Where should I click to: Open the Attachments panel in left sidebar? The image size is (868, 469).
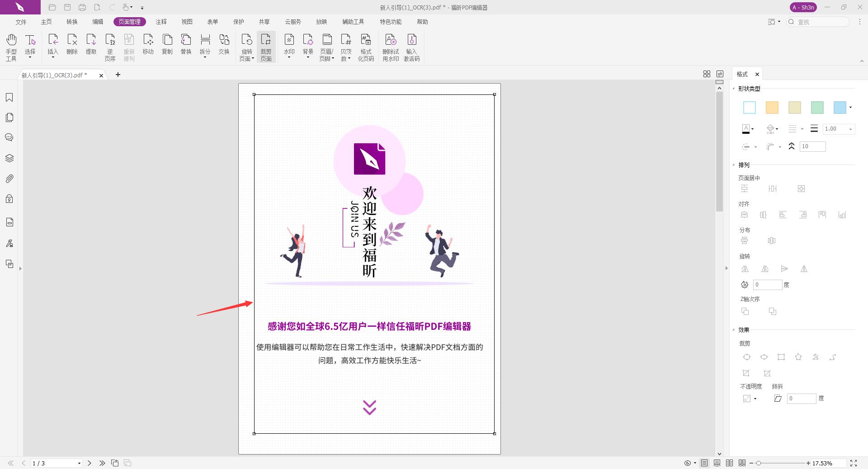[x=9, y=178]
